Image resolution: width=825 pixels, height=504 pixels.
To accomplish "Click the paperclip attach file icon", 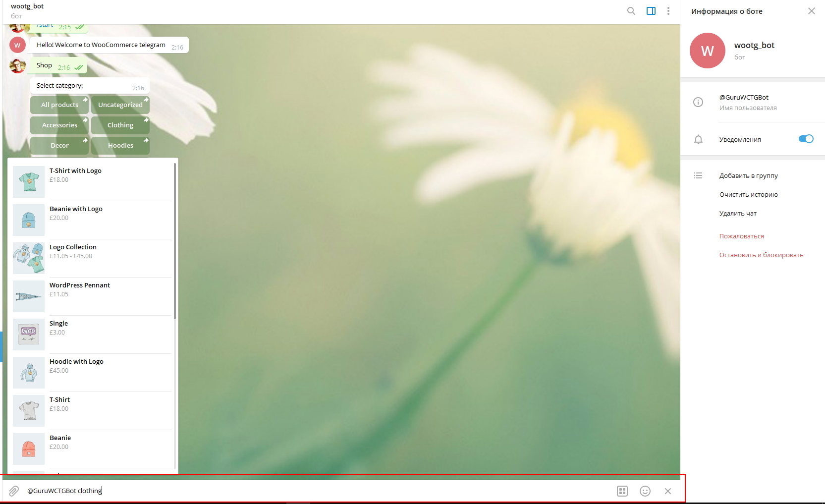I will pyautogui.click(x=14, y=491).
